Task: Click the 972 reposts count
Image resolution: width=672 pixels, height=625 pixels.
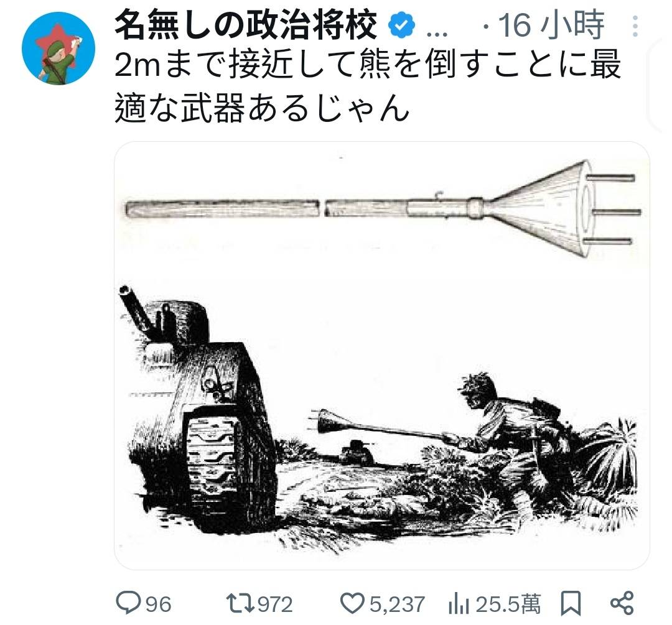Action: point(275,604)
